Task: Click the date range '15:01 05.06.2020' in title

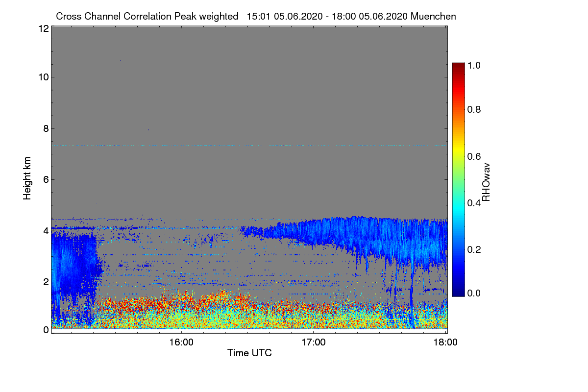Action: 285,16
